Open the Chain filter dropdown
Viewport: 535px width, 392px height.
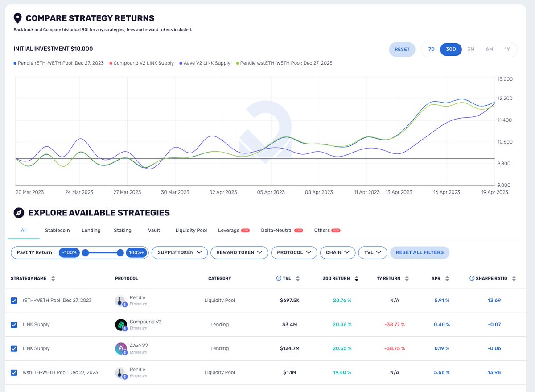tap(337, 252)
